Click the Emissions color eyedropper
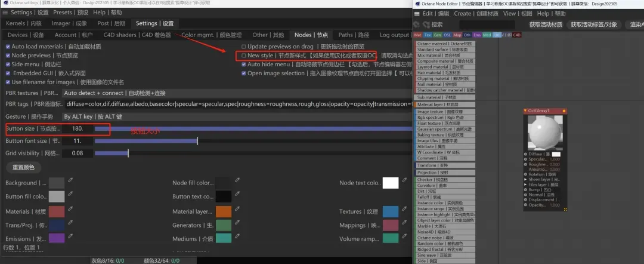Screen dimensions: 644x264 point(70,236)
